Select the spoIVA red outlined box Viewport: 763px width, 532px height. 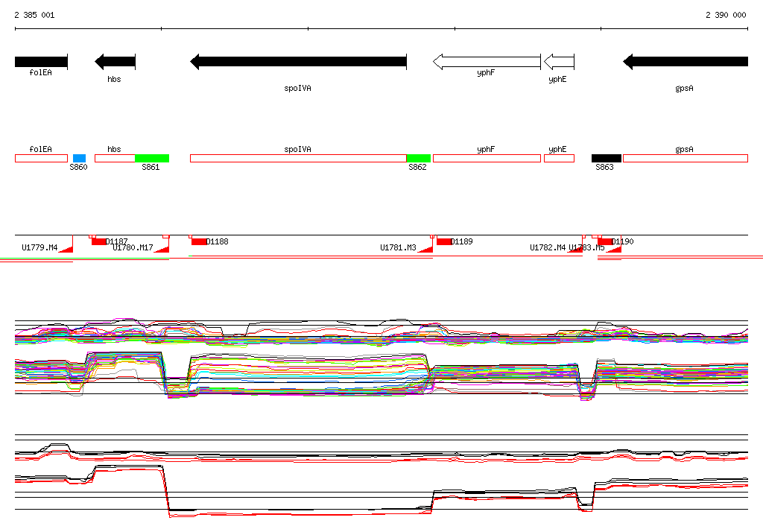298,158
